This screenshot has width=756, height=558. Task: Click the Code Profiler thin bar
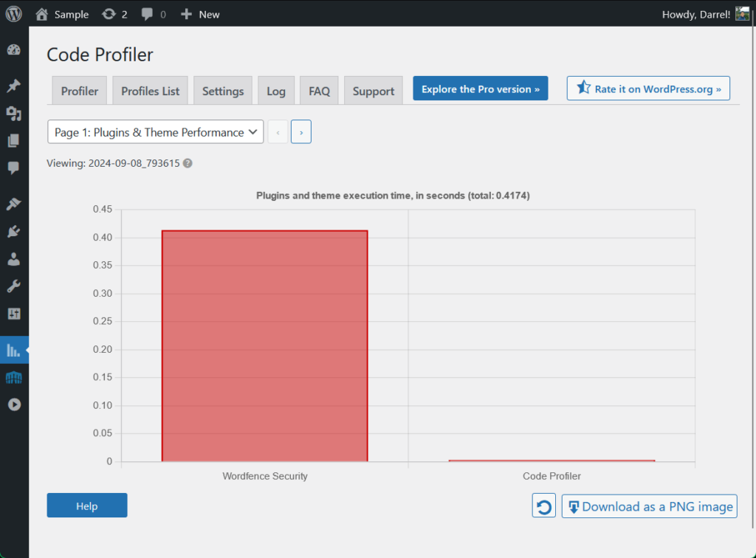coord(551,461)
